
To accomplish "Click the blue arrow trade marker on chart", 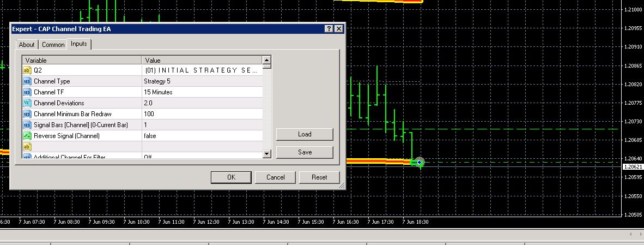I will [419, 163].
